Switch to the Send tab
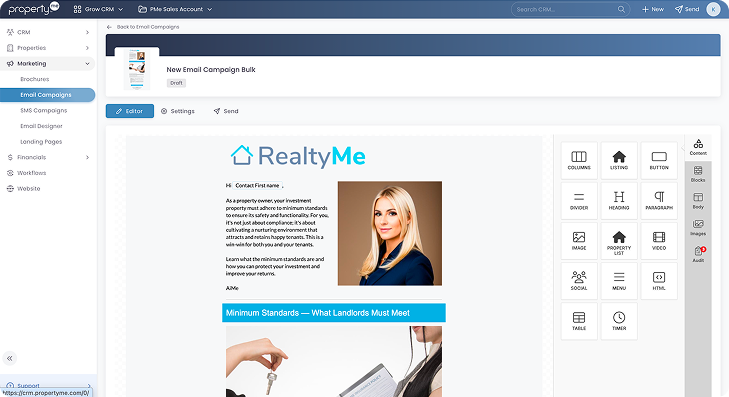Viewport: 729px width, 397px height. click(226, 111)
